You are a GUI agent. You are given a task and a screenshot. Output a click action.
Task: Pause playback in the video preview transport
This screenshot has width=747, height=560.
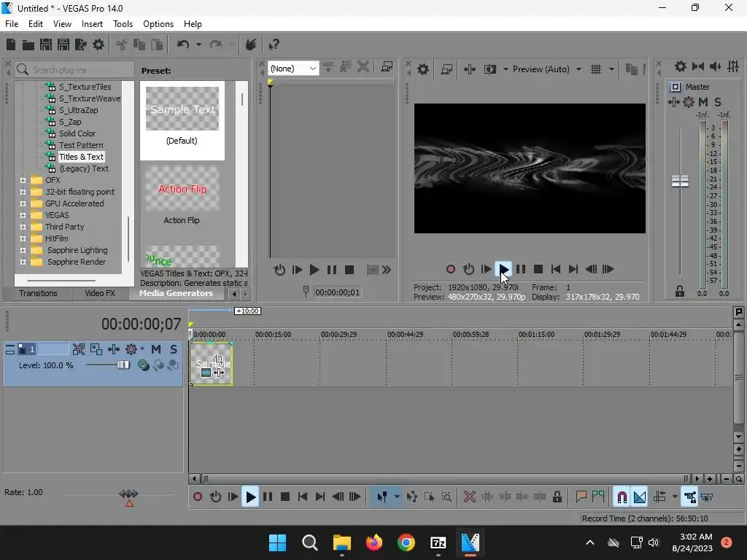(521, 270)
